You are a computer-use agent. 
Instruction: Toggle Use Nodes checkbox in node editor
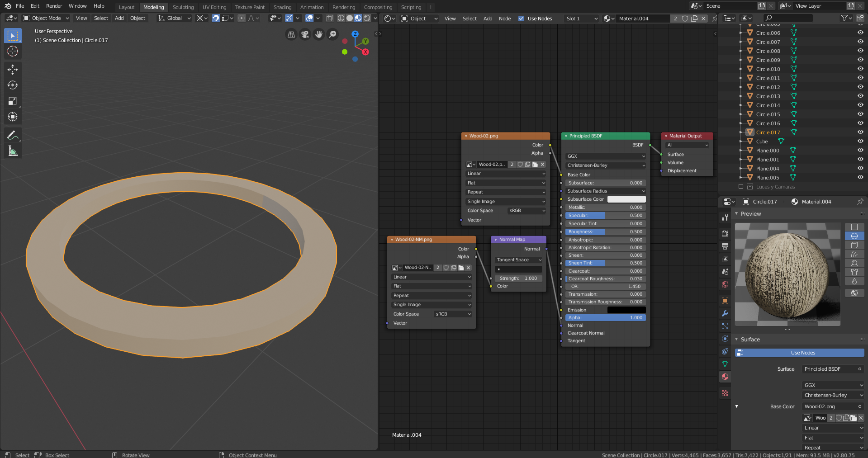click(521, 19)
